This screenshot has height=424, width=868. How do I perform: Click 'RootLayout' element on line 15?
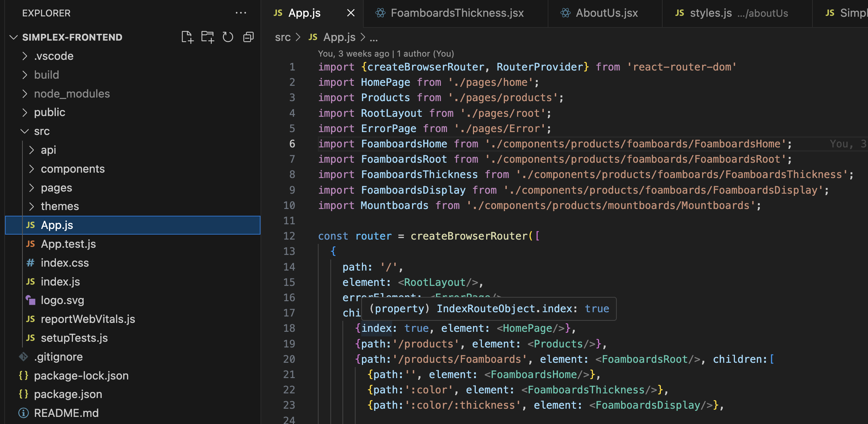coord(435,282)
